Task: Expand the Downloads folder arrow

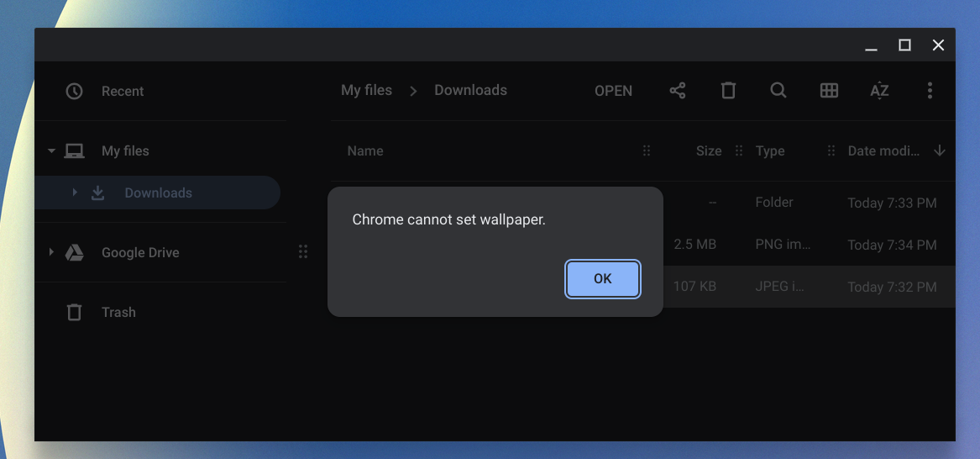Action: pos(75,193)
